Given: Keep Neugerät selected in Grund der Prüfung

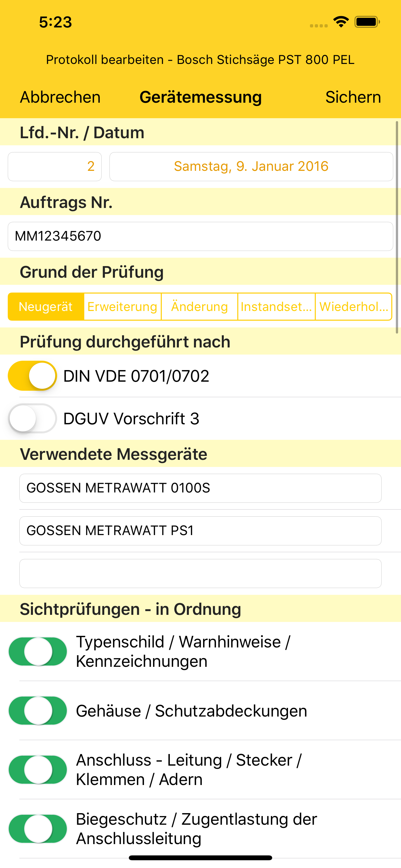Looking at the screenshot, I should pos(46,307).
